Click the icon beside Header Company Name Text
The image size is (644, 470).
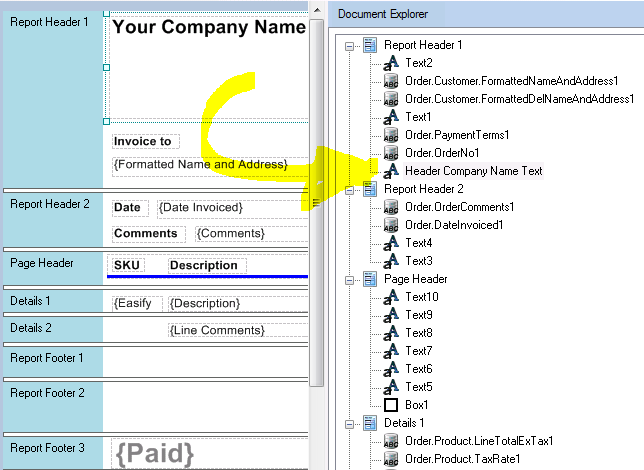click(391, 171)
